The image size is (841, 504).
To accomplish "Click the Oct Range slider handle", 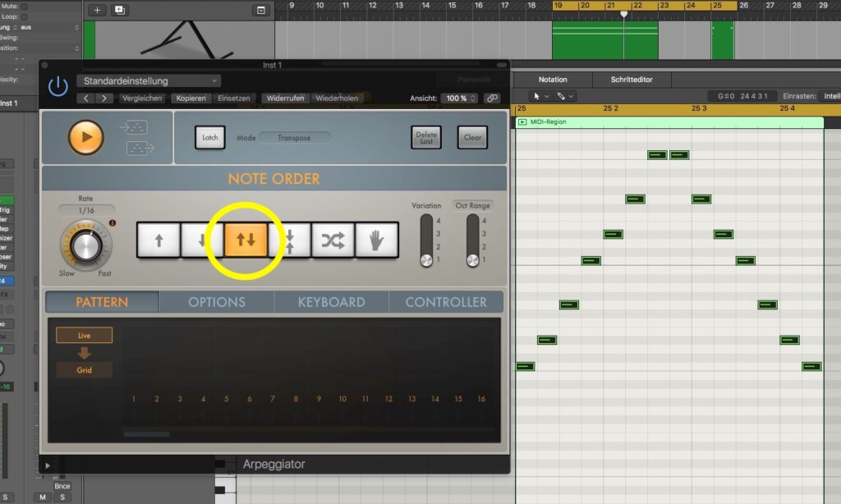I will click(x=472, y=260).
